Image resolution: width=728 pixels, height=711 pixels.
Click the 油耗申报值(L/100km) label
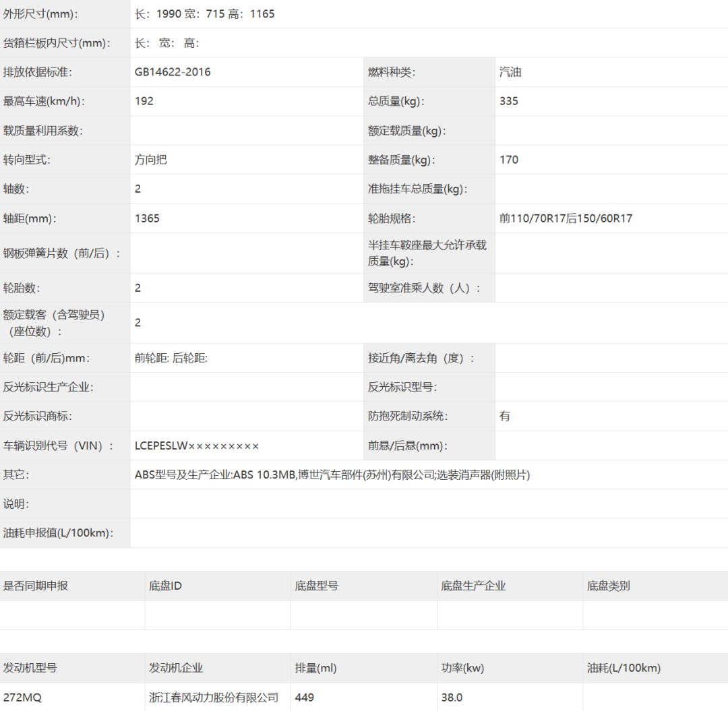point(58,533)
